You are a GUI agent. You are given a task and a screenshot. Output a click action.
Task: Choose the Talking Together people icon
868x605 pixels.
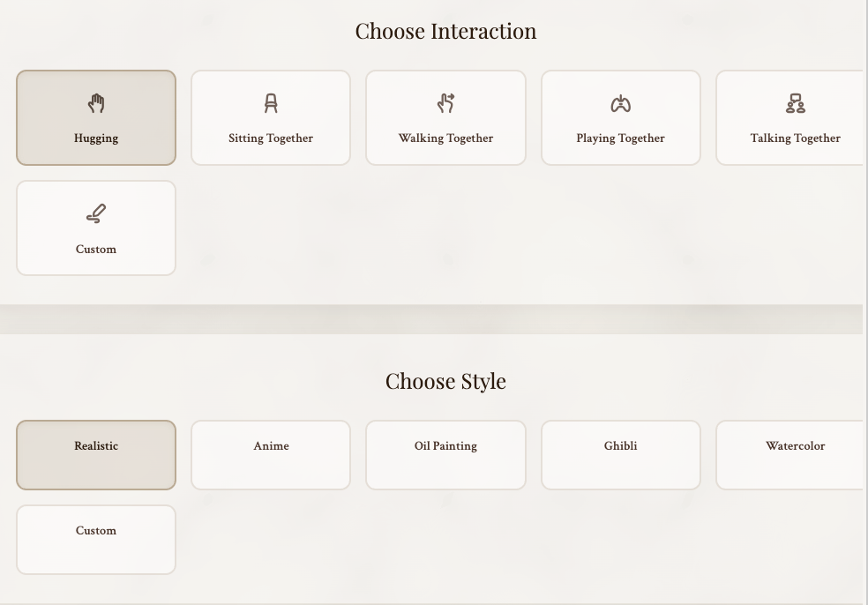[x=795, y=104]
